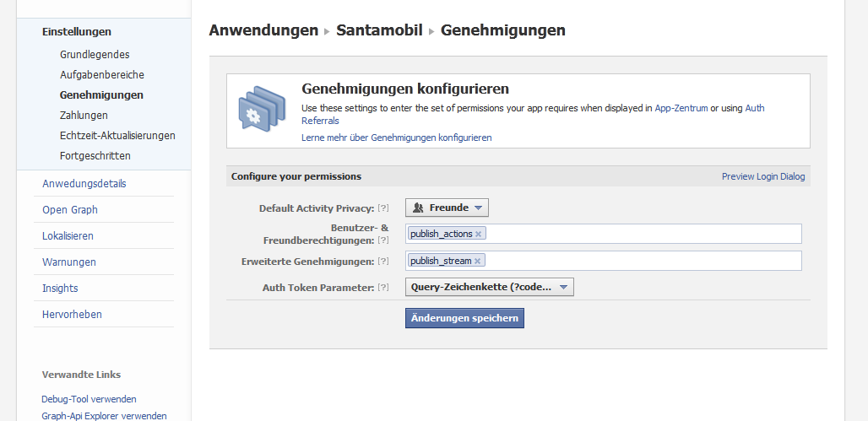The width and height of the screenshot is (868, 421).
Task: Open Preview Login Dialog link
Action: [x=762, y=176]
